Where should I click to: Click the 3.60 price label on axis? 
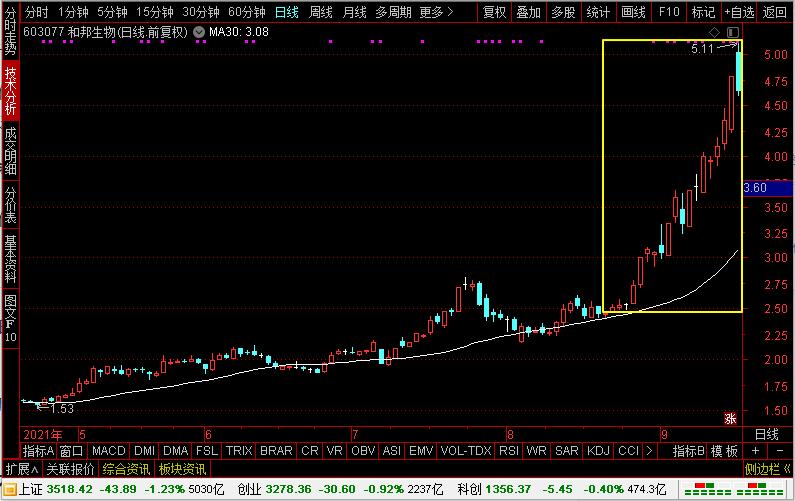(768, 188)
